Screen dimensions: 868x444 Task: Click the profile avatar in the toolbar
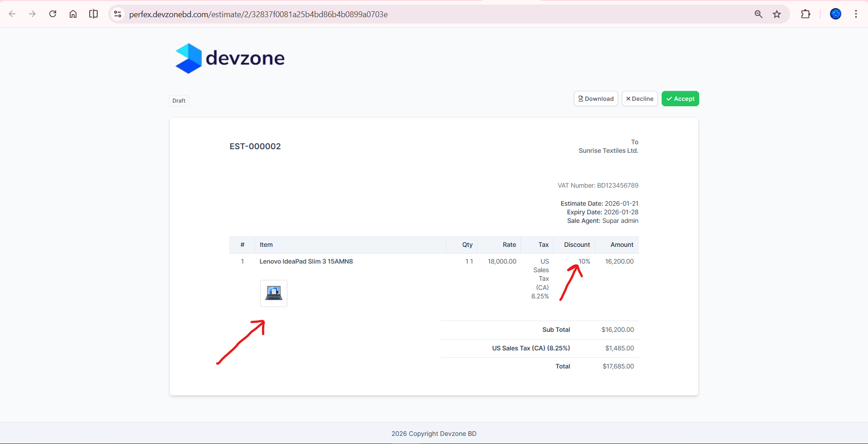tap(835, 14)
